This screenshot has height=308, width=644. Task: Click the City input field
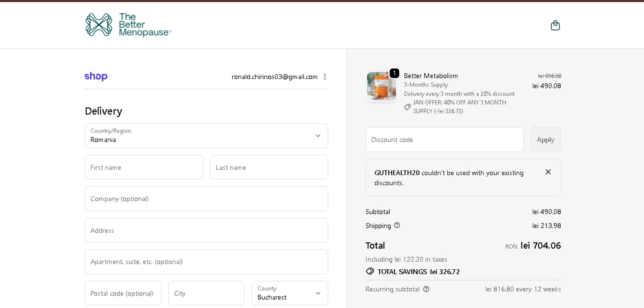[207, 293]
